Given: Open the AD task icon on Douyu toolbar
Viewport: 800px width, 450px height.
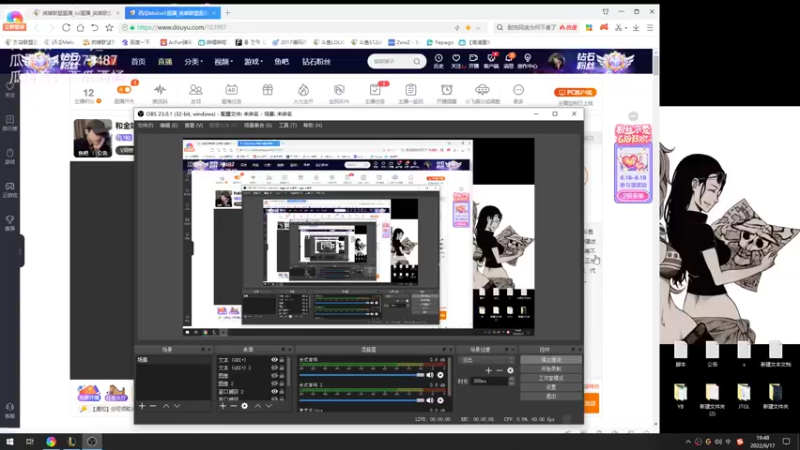Looking at the screenshot, I should click(x=231, y=90).
